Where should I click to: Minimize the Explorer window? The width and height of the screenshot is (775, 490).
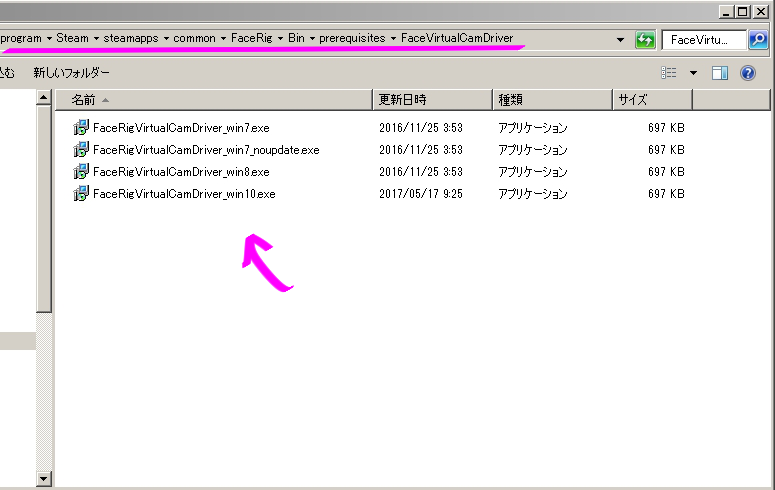[x=725, y=12]
